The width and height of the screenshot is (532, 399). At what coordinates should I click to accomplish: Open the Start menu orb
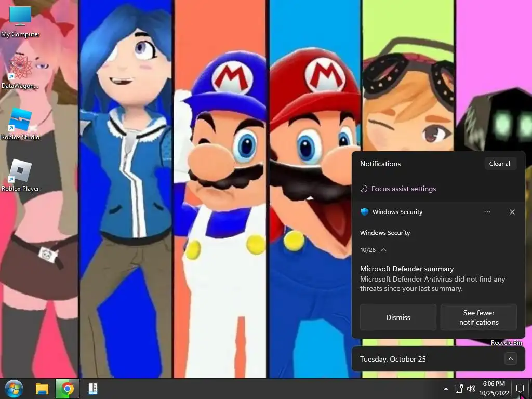14,389
